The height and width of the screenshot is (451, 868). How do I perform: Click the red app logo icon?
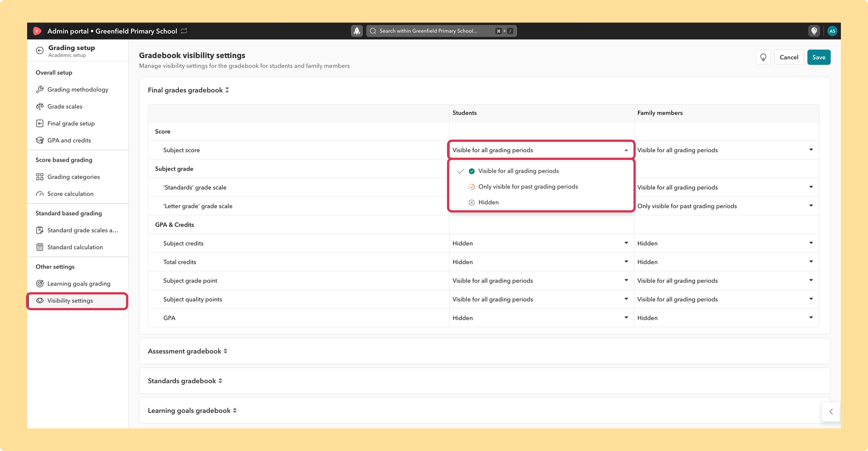point(37,31)
